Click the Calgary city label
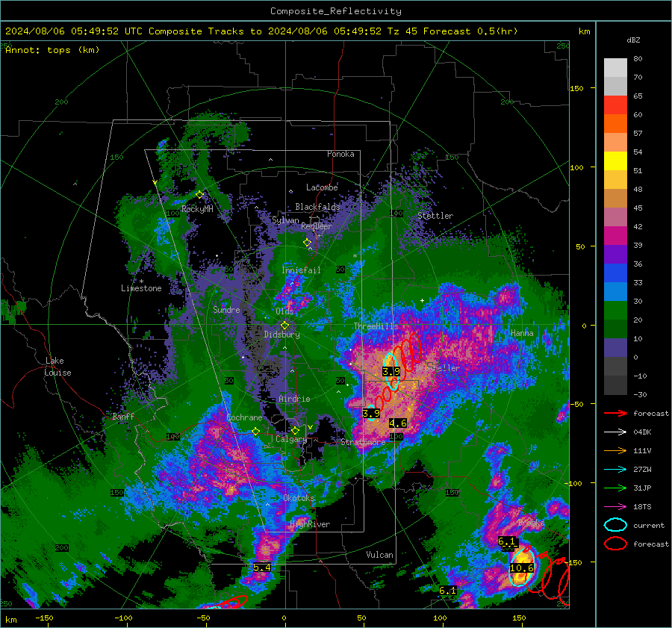Viewport: 672px width, 628px height. pos(291,439)
